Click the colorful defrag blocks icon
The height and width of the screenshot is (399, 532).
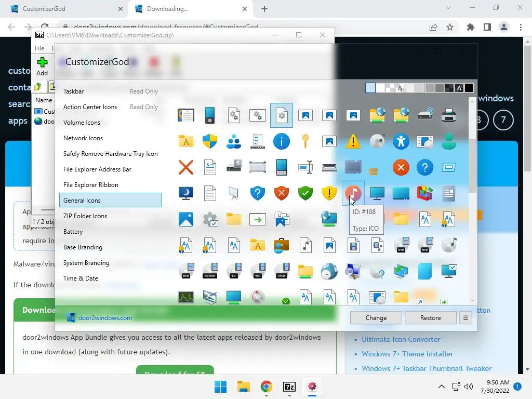425,193
